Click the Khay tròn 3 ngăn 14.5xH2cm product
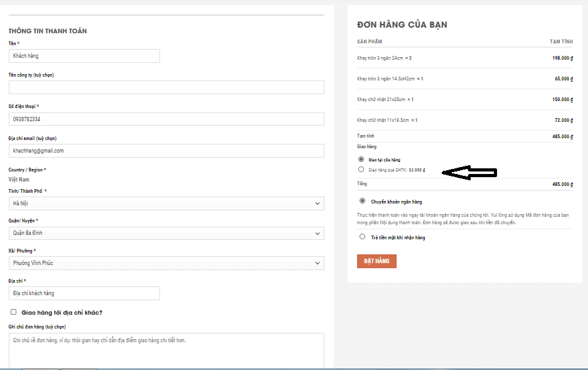This screenshot has height=385, width=588. [x=386, y=79]
